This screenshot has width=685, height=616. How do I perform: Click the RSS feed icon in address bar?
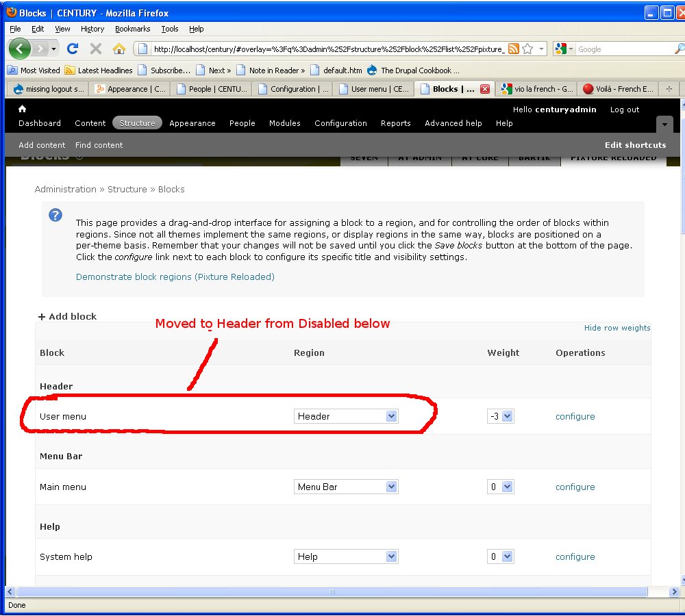pos(513,49)
